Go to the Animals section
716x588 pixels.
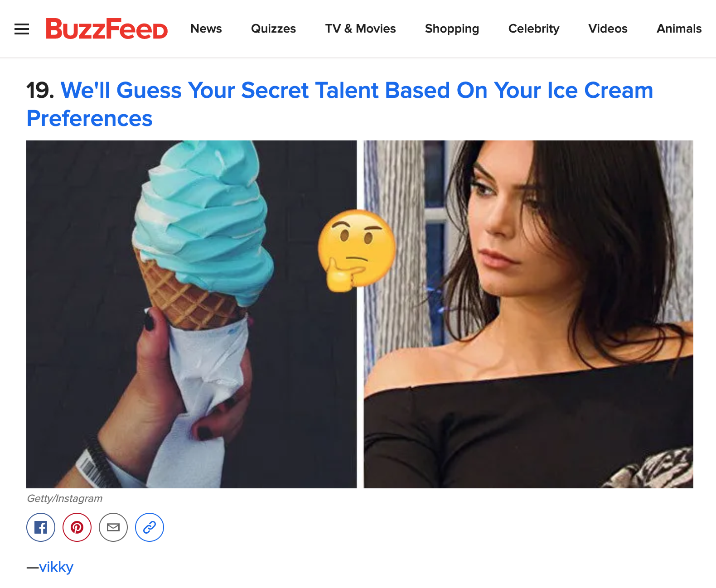679,29
